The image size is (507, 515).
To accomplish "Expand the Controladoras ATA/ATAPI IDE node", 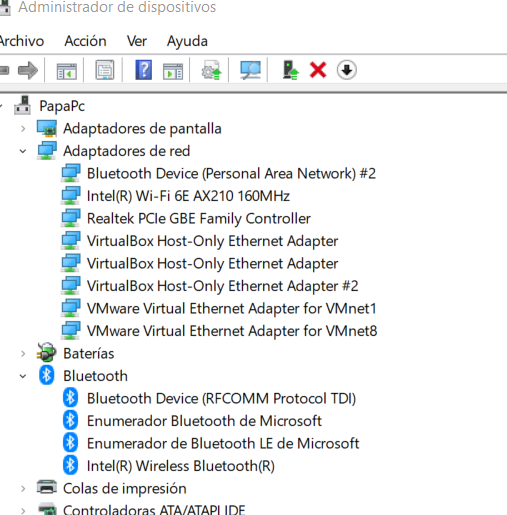I will click(x=23, y=511).
